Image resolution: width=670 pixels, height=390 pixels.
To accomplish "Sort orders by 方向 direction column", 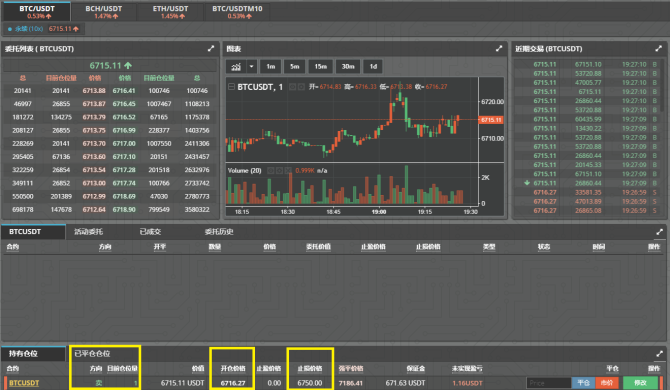I will tap(105, 247).
